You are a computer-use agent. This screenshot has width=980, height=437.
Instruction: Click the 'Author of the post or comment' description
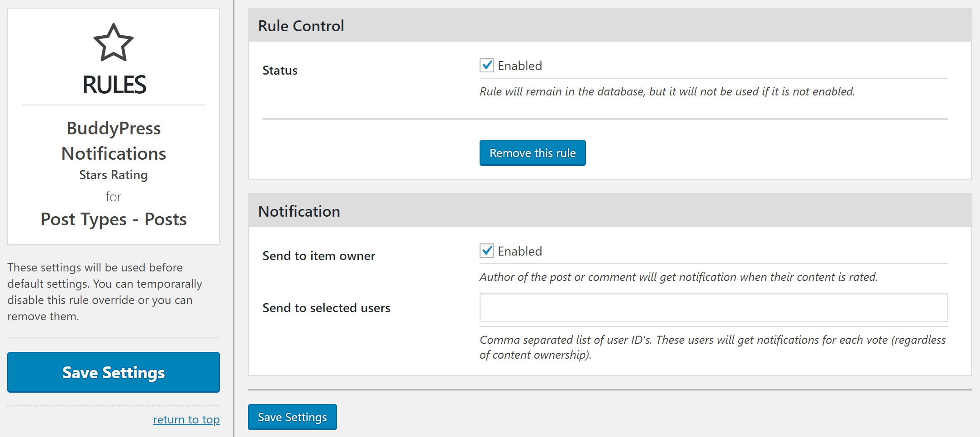679,277
